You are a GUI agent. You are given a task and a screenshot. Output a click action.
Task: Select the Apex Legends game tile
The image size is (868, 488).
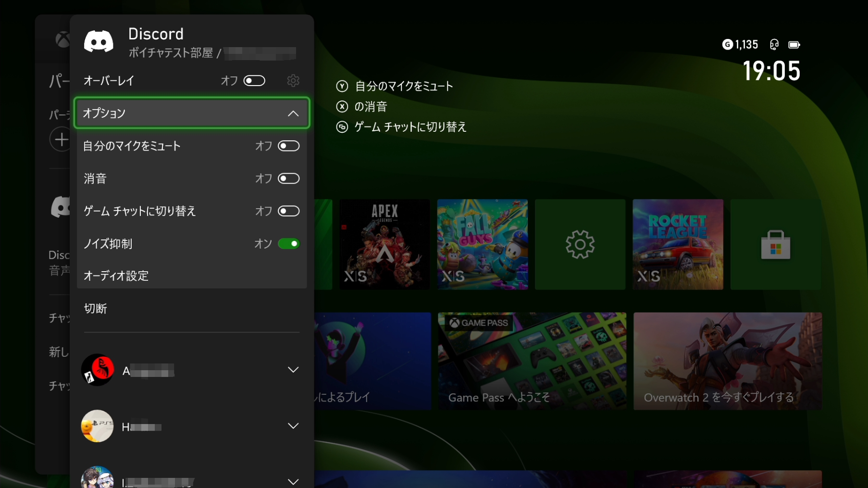[384, 244]
